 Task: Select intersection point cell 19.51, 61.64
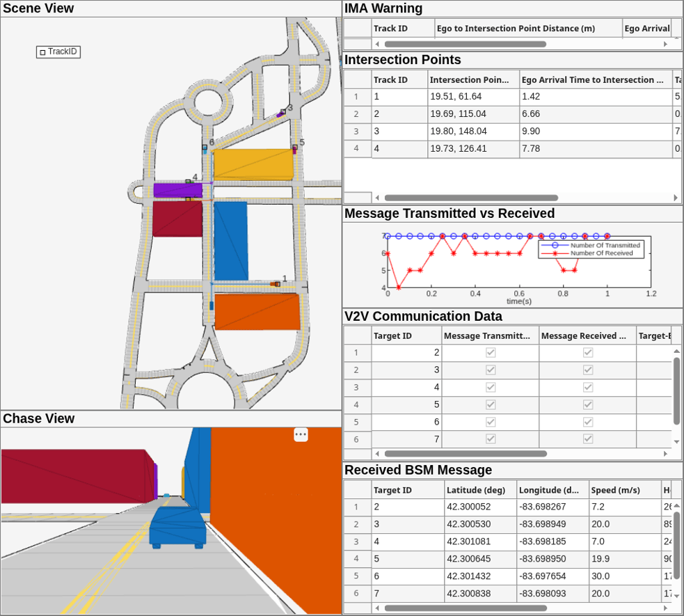473,97
